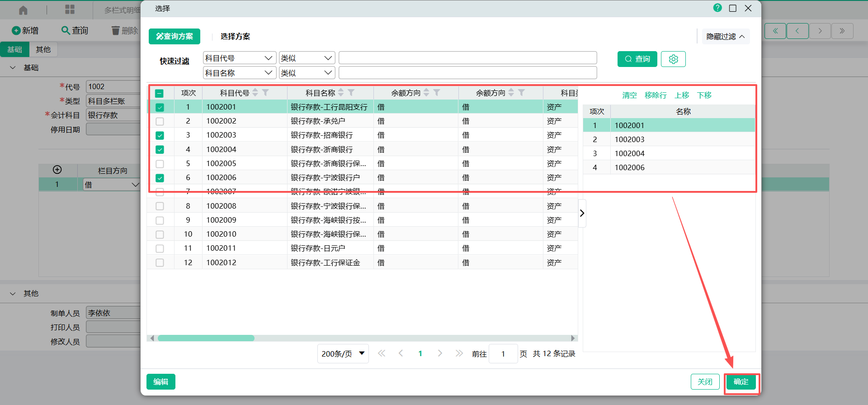
Task: Click the filter icon on 科目代号 column
Action: pyautogui.click(x=266, y=93)
